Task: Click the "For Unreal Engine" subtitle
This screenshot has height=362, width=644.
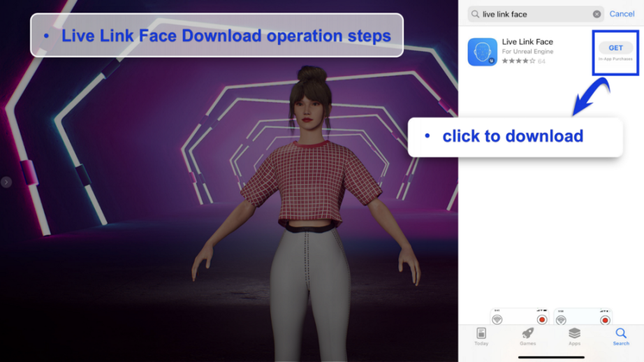Action: point(527,52)
